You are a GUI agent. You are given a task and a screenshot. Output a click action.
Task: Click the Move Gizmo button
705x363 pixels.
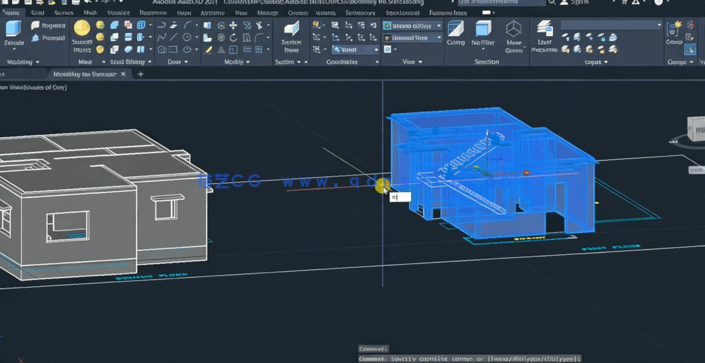coord(513,36)
